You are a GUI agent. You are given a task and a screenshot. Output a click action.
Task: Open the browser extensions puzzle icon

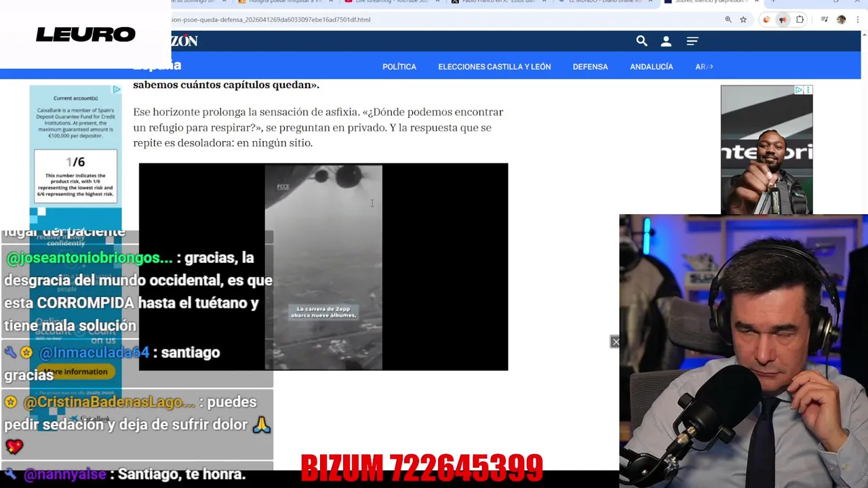tap(800, 20)
